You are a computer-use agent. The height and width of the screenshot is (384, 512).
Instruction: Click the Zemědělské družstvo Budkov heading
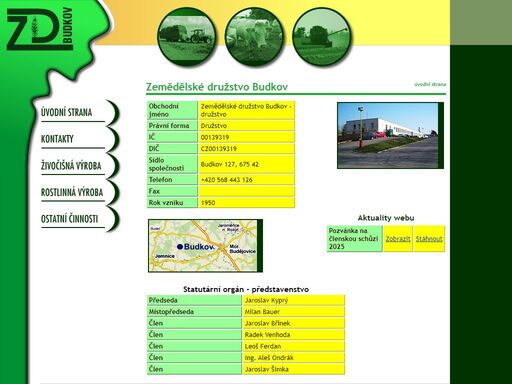pyautogui.click(x=217, y=87)
